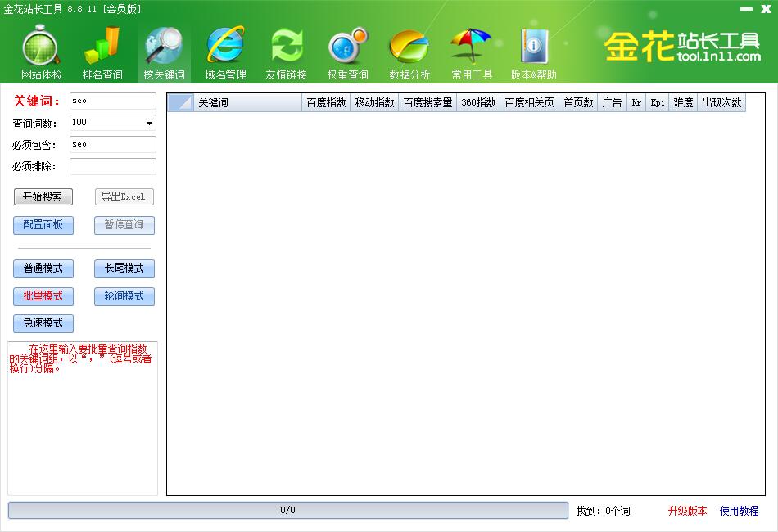Open the 配置面板 configuration panel

click(43, 225)
